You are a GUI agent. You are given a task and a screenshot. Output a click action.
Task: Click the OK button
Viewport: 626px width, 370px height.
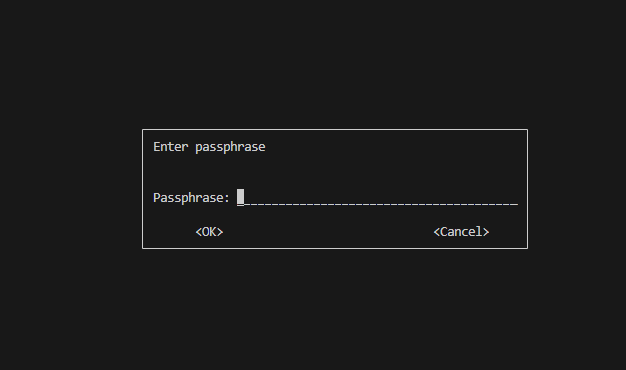tap(209, 232)
